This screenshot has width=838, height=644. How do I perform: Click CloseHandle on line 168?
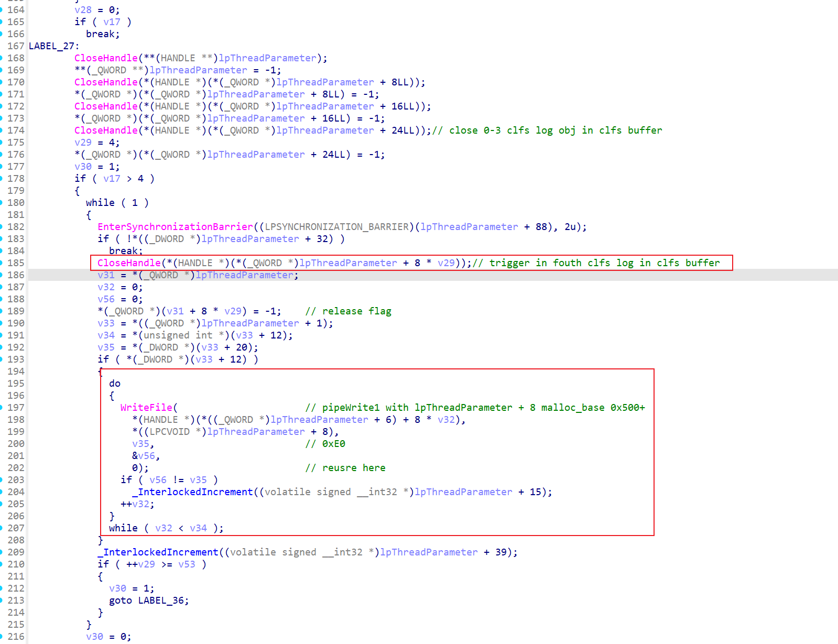click(x=106, y=58)
